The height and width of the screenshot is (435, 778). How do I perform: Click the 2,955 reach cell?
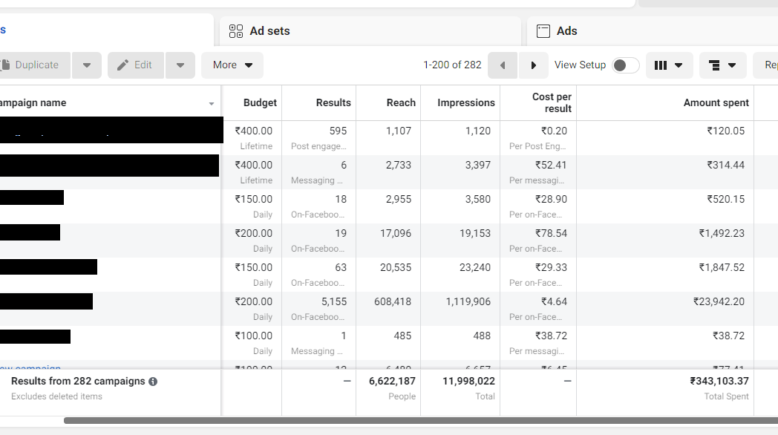[x=398, y=199]
